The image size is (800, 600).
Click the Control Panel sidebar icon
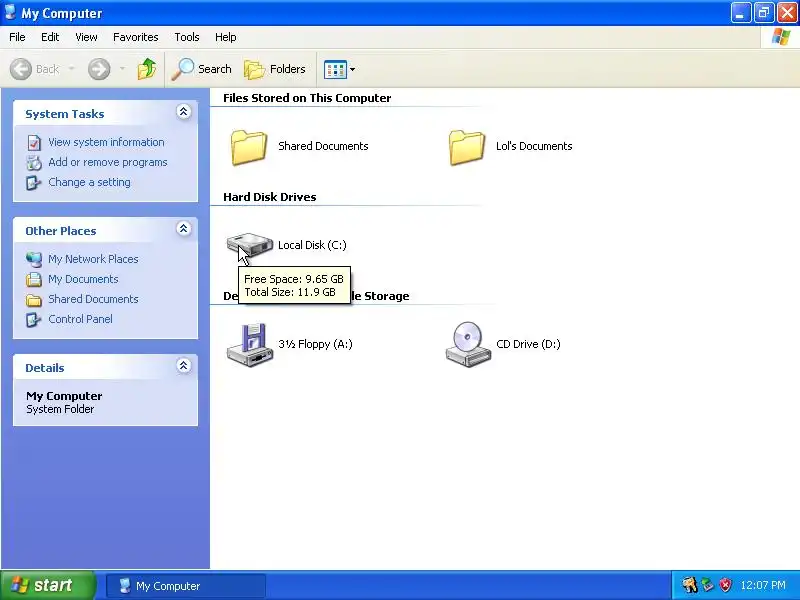[x=34, y=320]
